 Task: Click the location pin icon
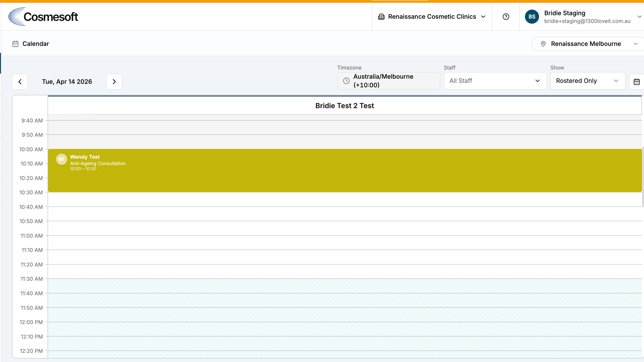click(x=543, y=44)
